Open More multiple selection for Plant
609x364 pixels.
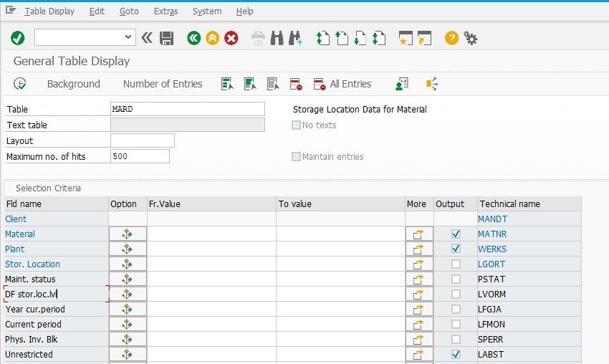pos(419,249)
